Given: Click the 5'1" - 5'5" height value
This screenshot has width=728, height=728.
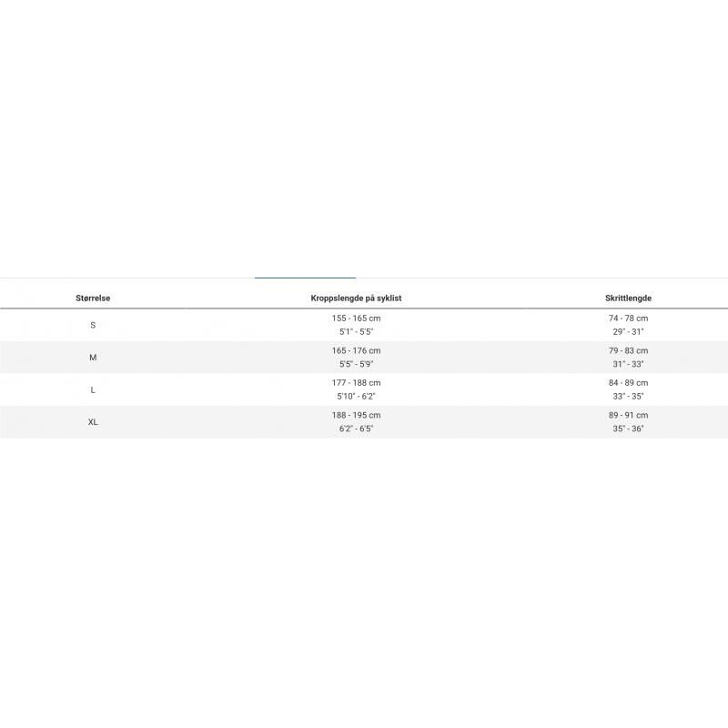Looking at the screenshot, I should pos(356,332).
